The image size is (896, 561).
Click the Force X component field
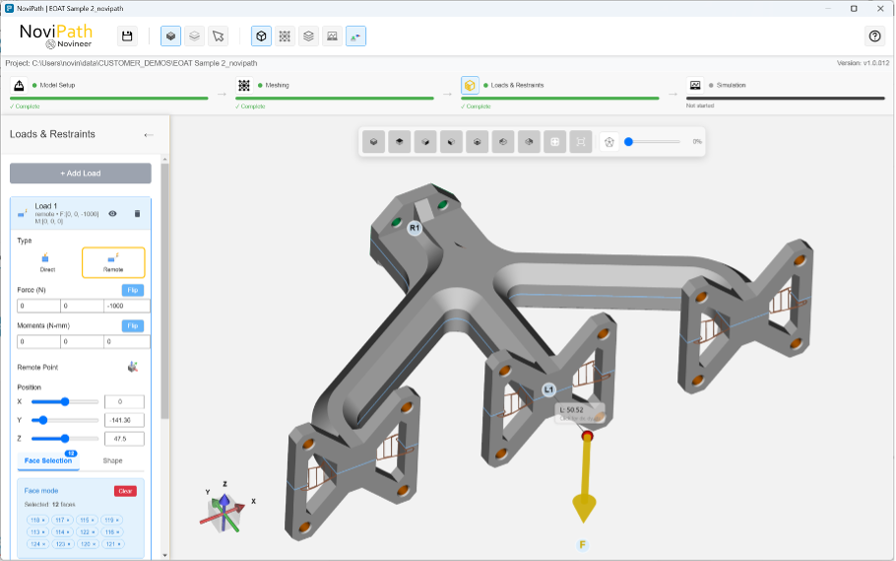(39, 306)
